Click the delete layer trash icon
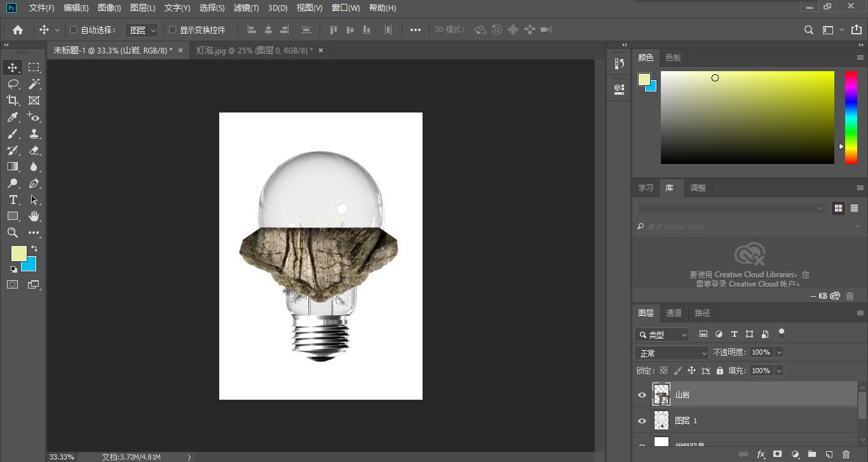This screenshot has height=462, width=868. (846, 454)
